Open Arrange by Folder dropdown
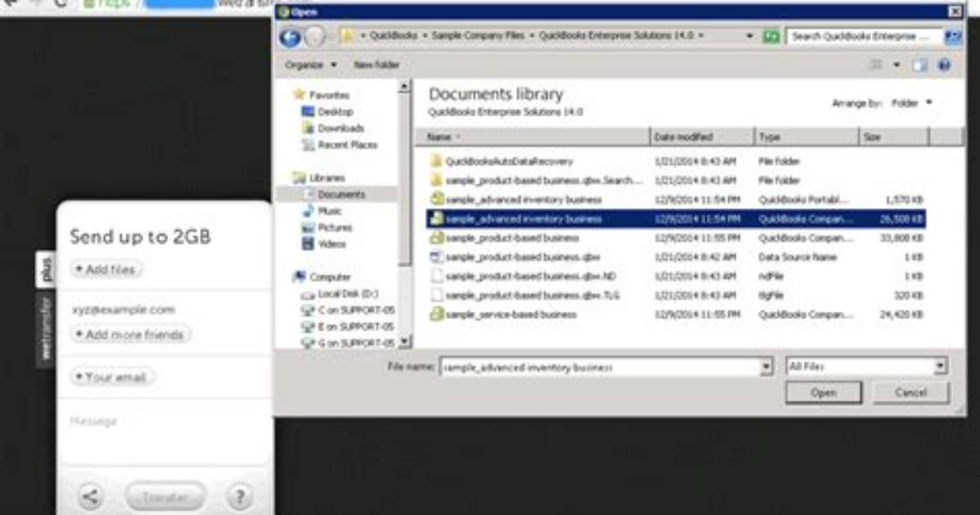Screen dimensions: 980x515 (911, 103)
